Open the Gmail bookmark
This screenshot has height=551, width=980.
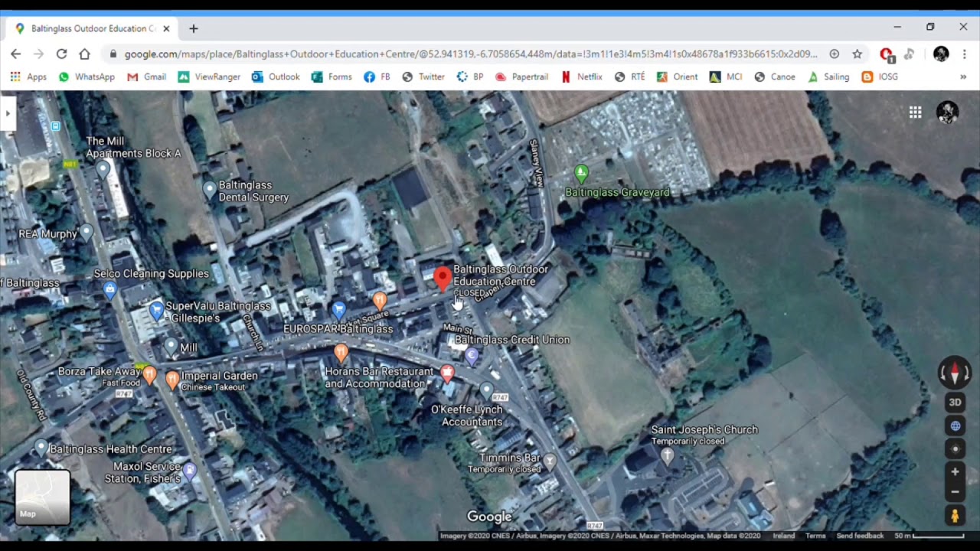click(146, 77)
